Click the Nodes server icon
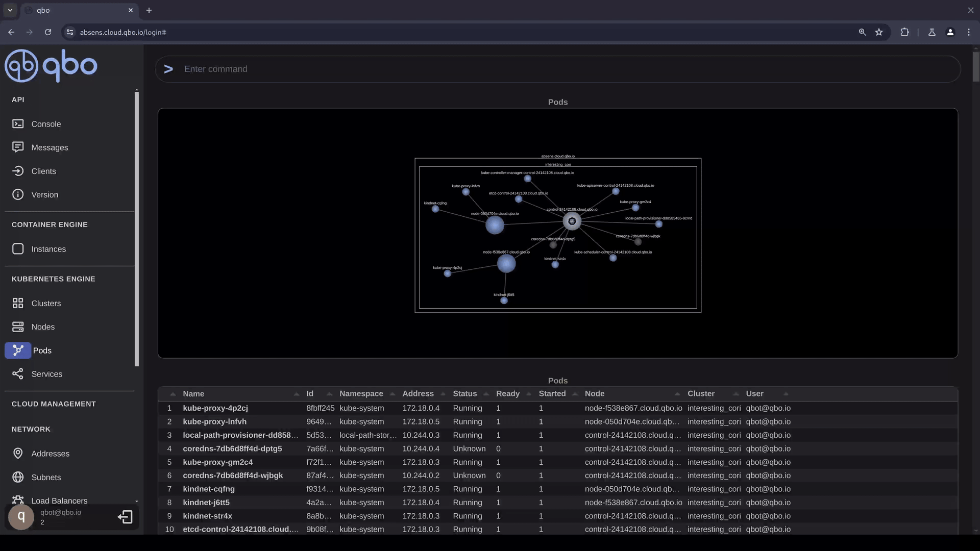Viewport: 980px width, 551px height. pos(18,327)
